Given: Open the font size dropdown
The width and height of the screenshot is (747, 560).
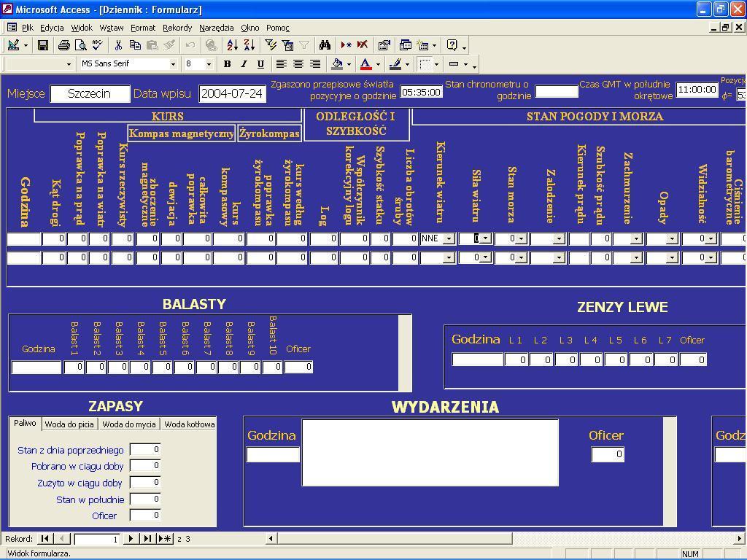Looking at the screenshot, I should pyautogui.click(x=209, y=64).
